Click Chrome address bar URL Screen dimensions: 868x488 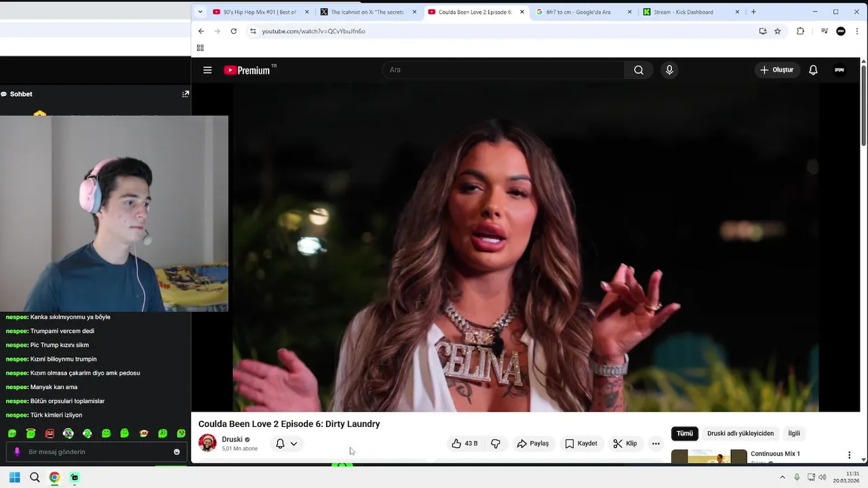313,31
